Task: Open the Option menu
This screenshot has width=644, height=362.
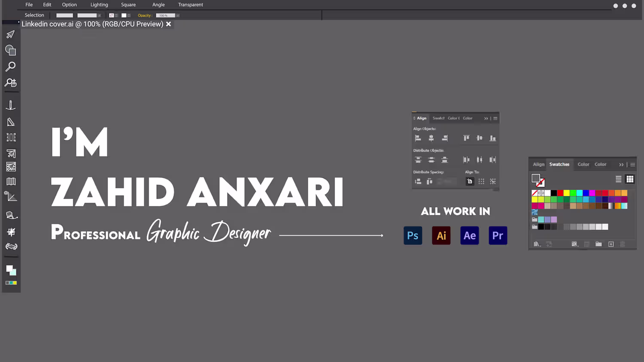Action: 69,5
